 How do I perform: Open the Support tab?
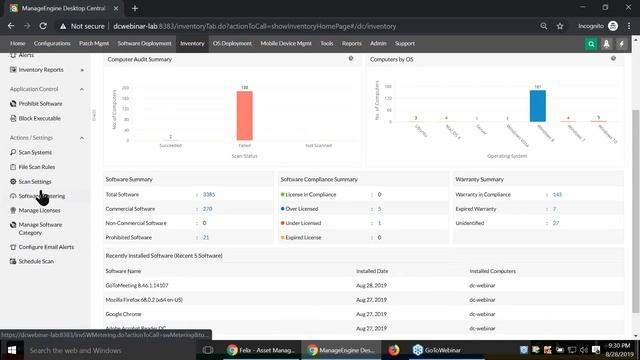404,44
